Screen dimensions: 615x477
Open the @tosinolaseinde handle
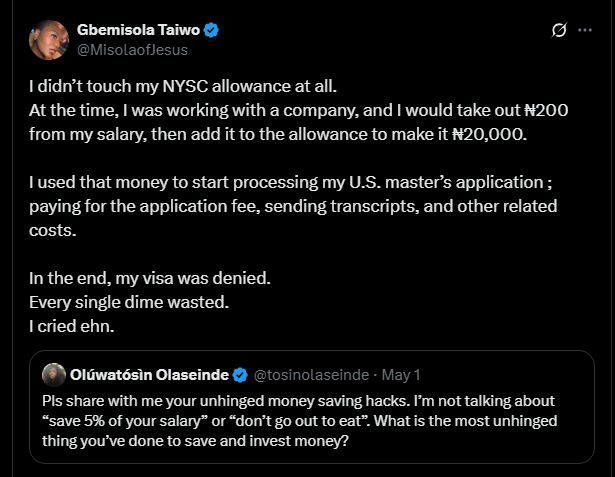[313, 376]
